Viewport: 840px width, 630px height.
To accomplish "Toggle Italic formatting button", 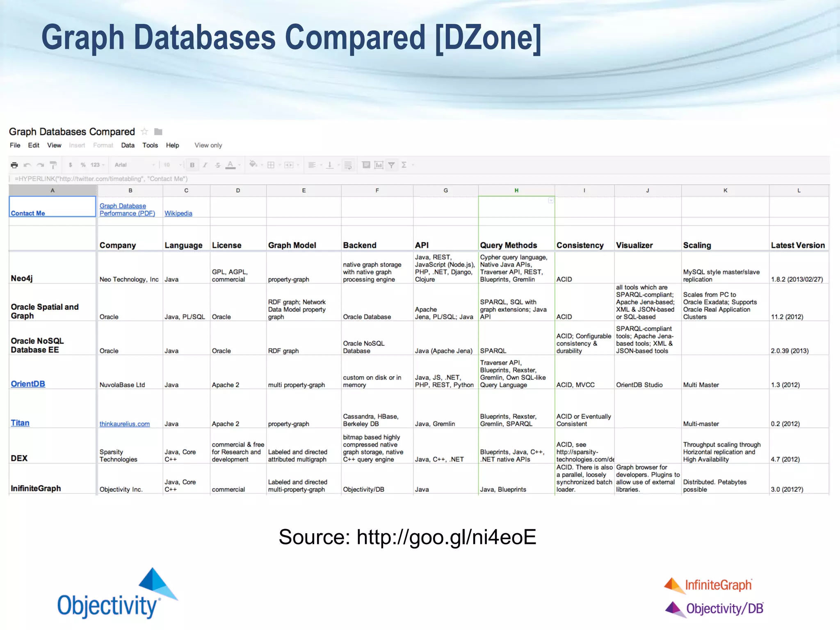I will pos(205,165).
